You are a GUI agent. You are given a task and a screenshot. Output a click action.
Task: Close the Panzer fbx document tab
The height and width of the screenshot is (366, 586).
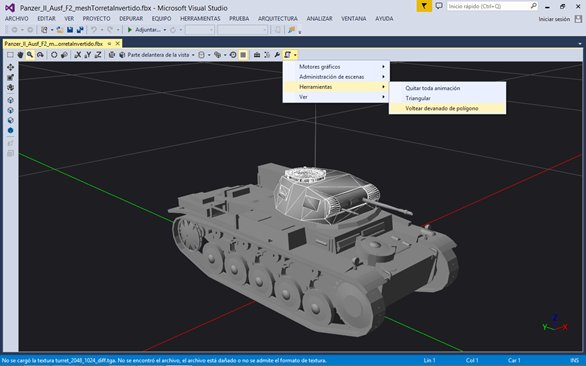click(118, 44)
